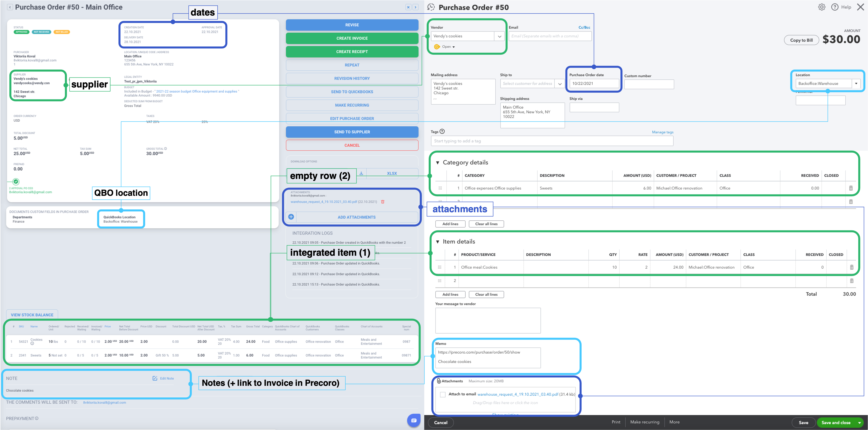Click plus icon to add attachments
The width and height of the screenshot is (868, 430).
[291, 217]
